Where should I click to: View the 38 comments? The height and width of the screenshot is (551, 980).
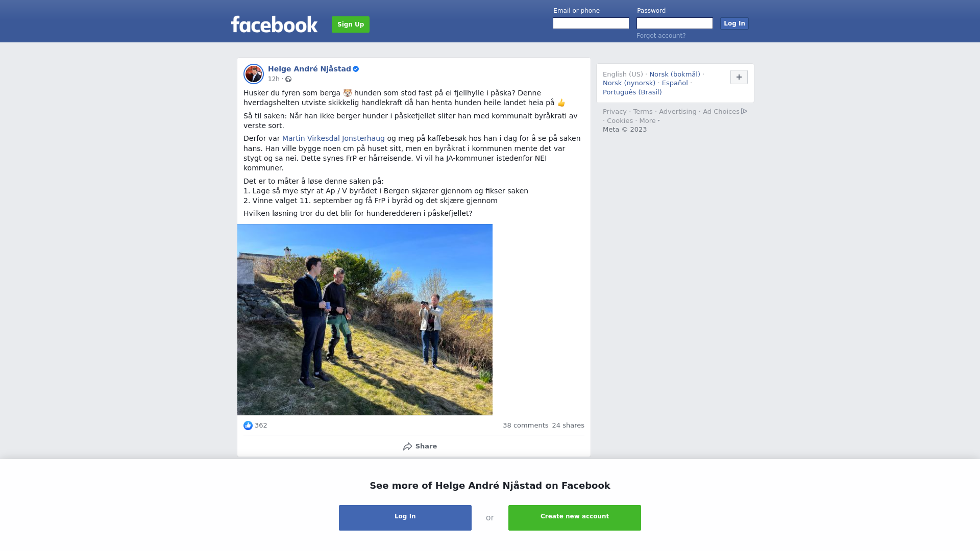pos(525,425)
